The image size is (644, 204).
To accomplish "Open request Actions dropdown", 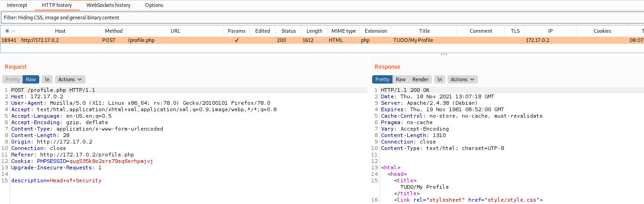I will click(x=70, y=79).
